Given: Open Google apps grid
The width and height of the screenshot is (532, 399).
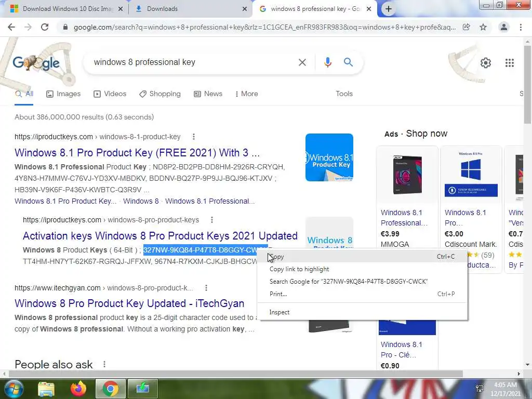Looking at the screenshot, I should click(x=509, y=63).
